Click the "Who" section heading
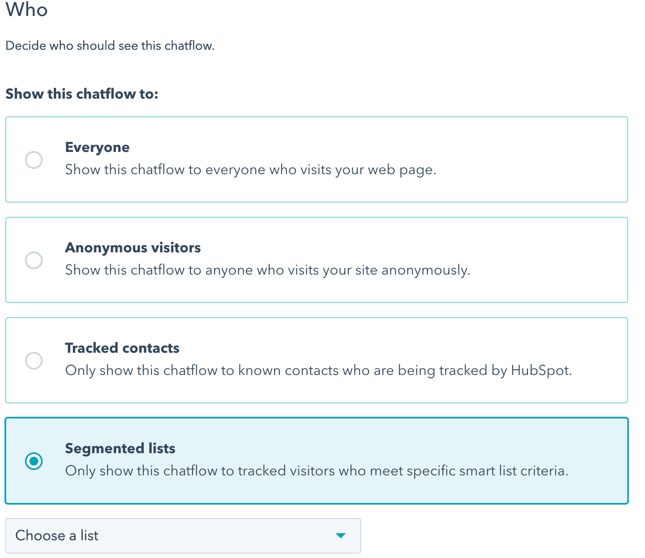 [x=26, y=11]
